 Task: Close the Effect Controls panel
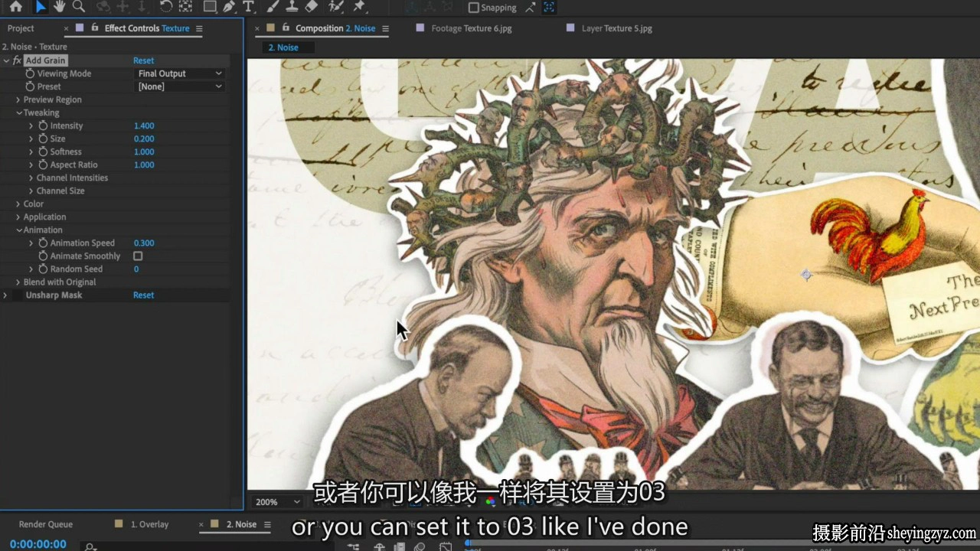pos(66,28)
